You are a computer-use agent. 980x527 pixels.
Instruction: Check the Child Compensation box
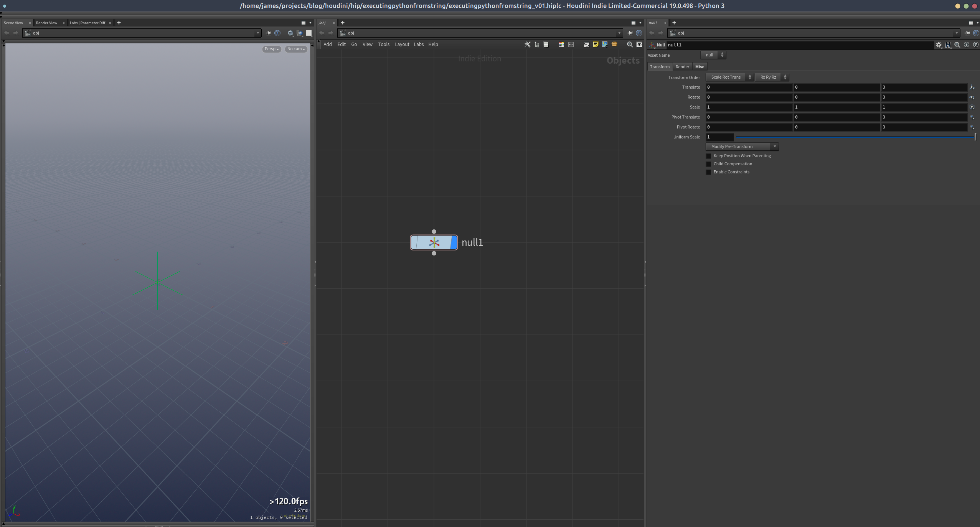point(709,164)
